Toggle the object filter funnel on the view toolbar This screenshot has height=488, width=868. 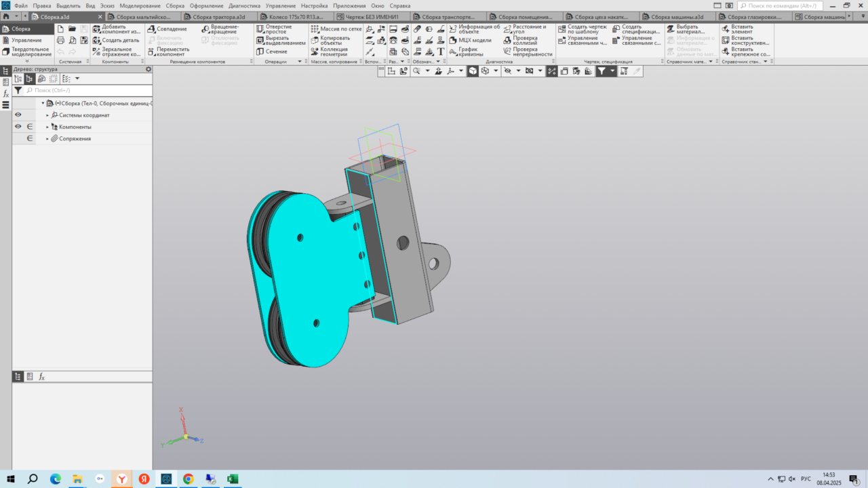[601, 70]
